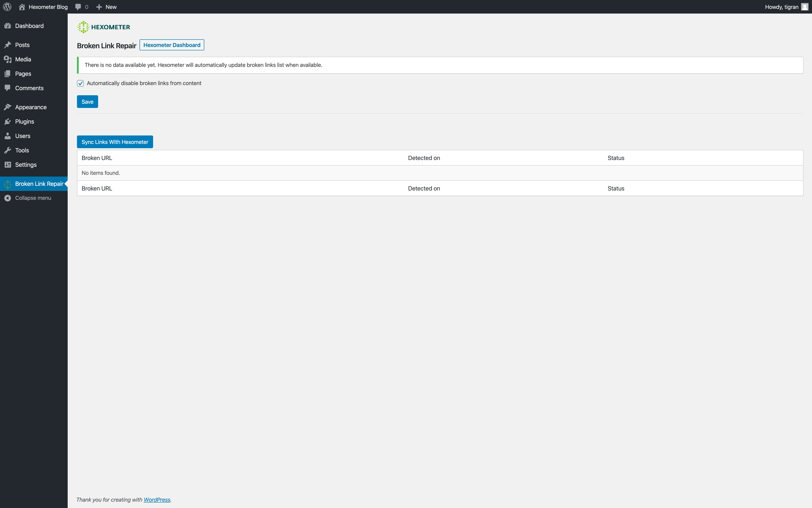Screen dimensions: 812x508
Task: Click the Save button
Action: pos(87,102)
